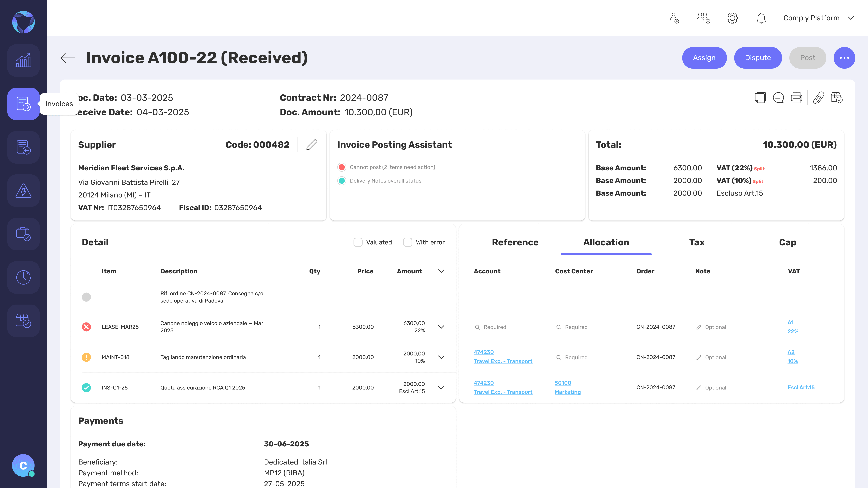Click the app logo in the sidebar
868x488 pixels.
coord(23,22)
